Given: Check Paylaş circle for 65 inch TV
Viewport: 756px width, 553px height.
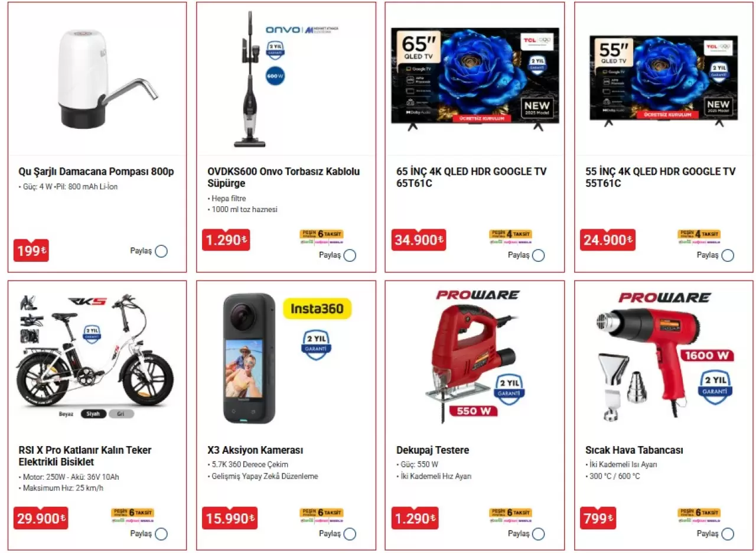Looking at the screenshot, I should point(538,256).
